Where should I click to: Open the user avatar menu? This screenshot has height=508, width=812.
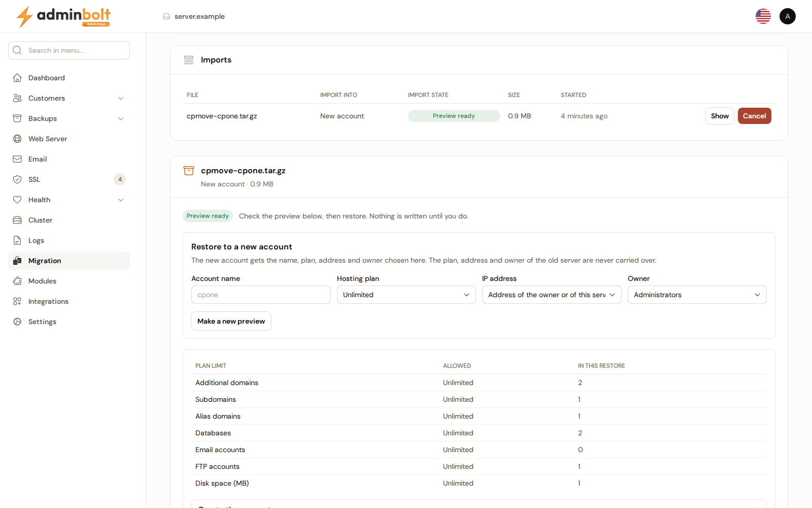(x=787, y=16)
